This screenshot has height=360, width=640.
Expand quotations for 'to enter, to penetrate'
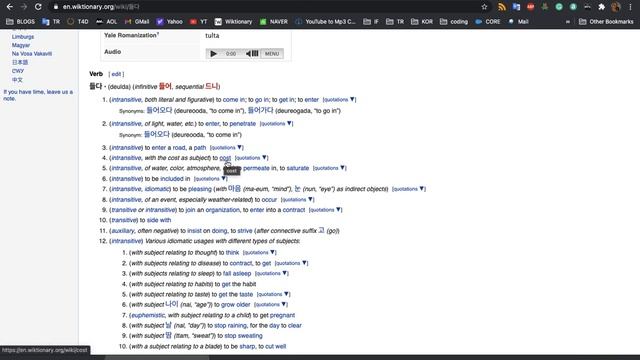pos(276,124)
